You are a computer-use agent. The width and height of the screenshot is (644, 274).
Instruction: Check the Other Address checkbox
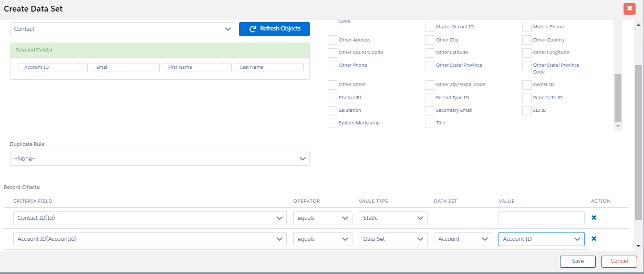(x=333, y=40)
